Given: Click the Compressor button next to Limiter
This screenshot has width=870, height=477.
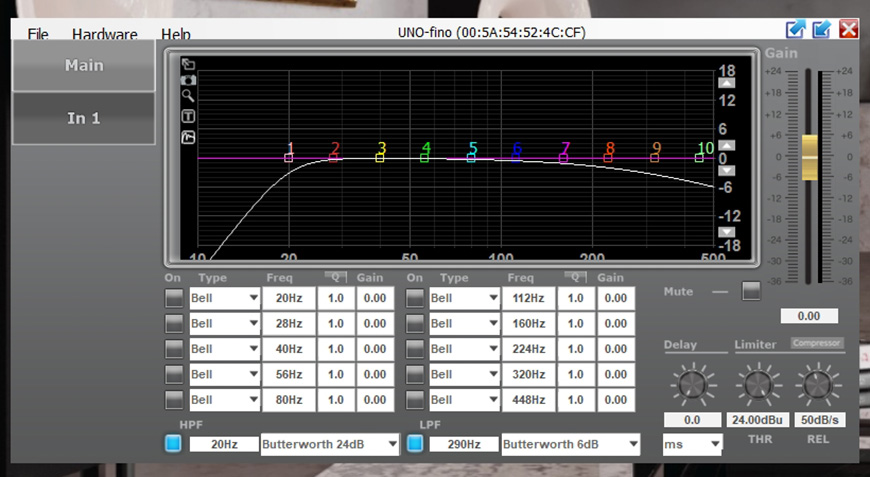Looking at the screenshot, I should [817, 344].
